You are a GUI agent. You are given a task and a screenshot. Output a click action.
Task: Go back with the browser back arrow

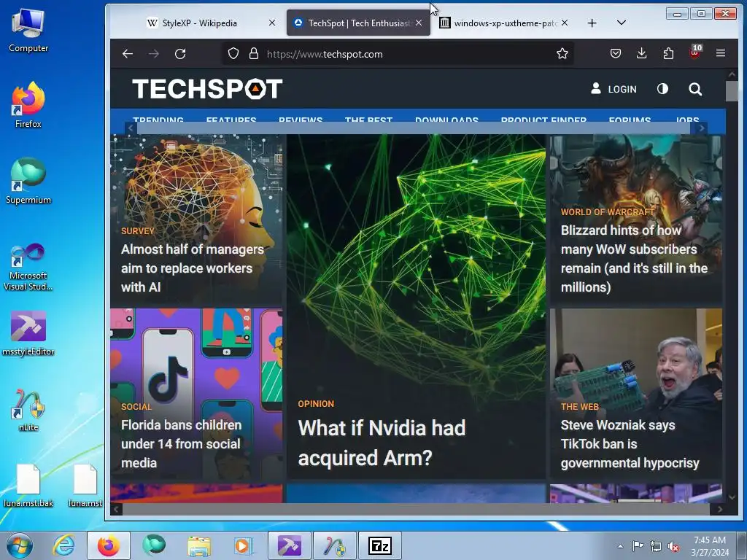click(127, 54)
